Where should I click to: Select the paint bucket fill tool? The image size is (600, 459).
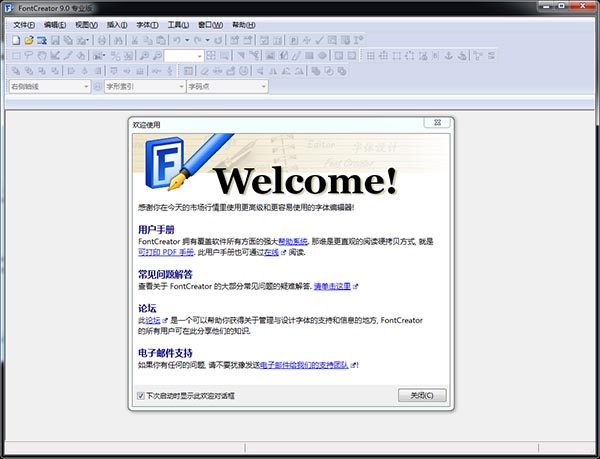[81, 56]
